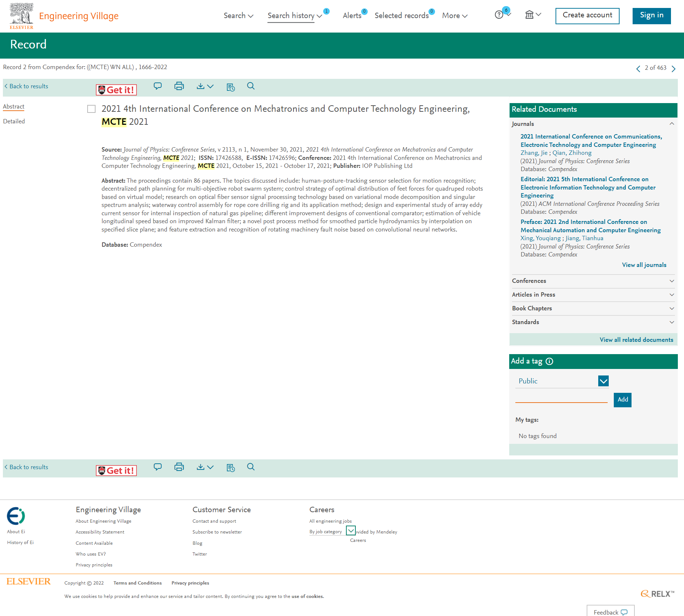This screenshot has height=616, width=684.
Task: Open Accessibility Statement link
Action: click(100, 532)
